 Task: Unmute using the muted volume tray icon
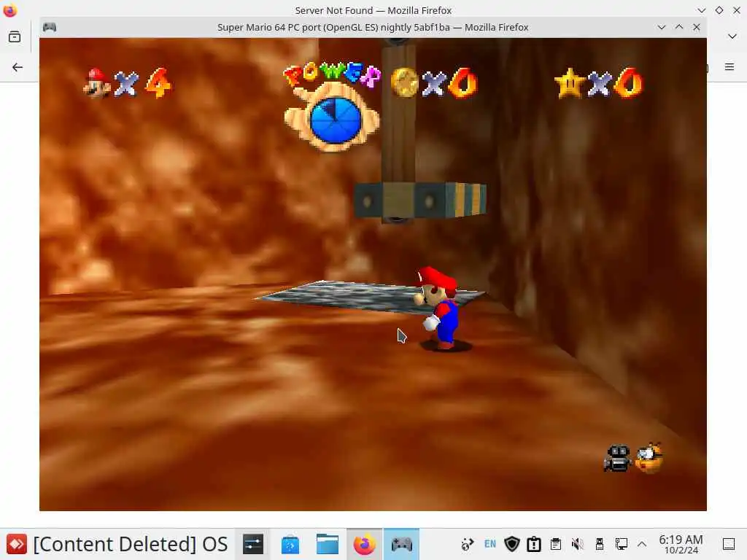[x=578, y=544]
